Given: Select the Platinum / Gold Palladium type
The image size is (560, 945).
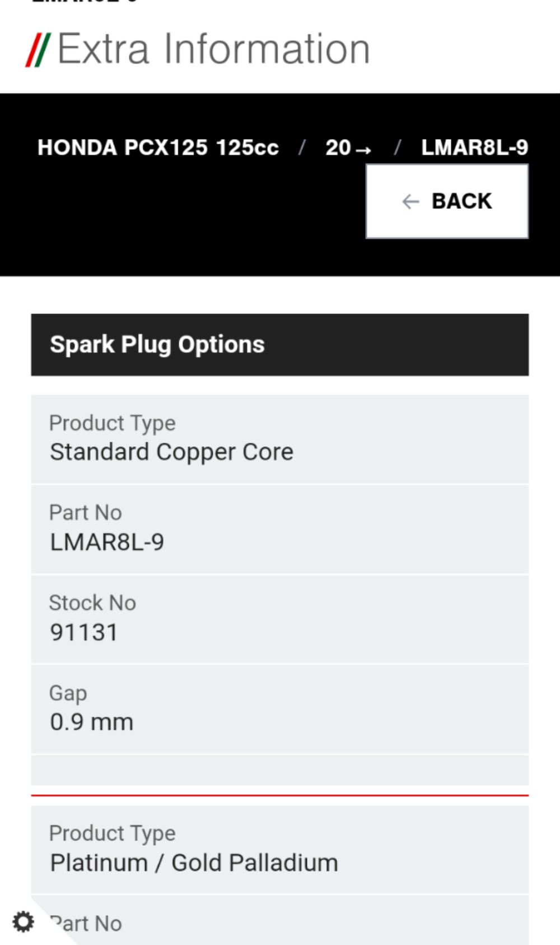Looking at the screenshot, I should pyautogui.click(x=194, y=863).
